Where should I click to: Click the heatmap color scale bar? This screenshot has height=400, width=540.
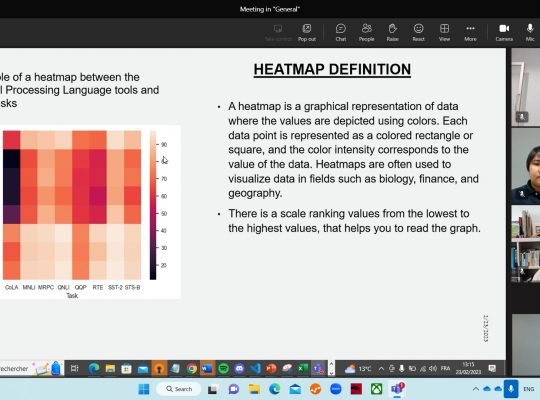(x=153, y=205)
